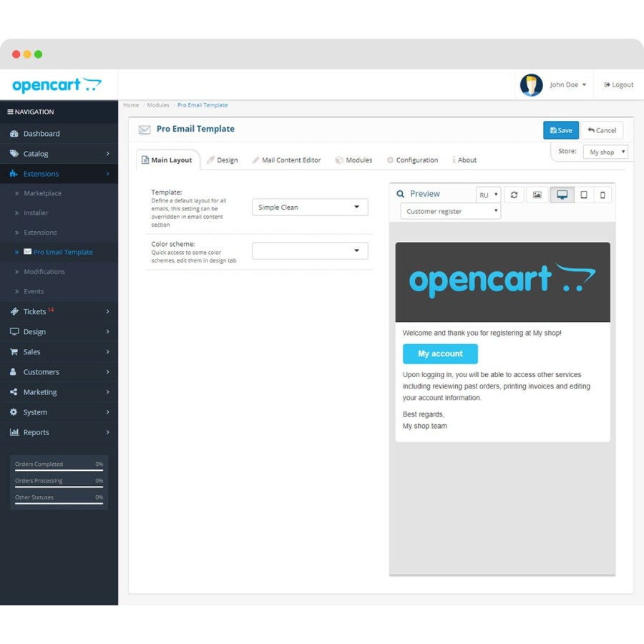
Task: Go to Home breadcrumb
Action: click(131, 105)
